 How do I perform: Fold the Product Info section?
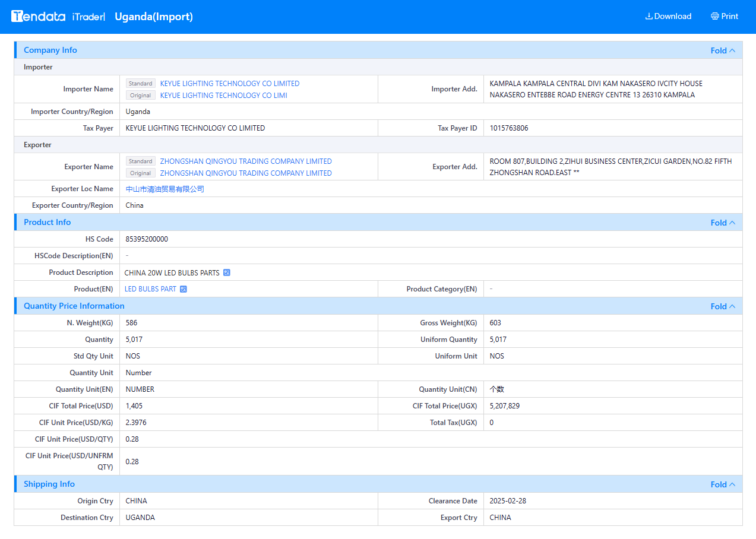[x=723, y=223]
